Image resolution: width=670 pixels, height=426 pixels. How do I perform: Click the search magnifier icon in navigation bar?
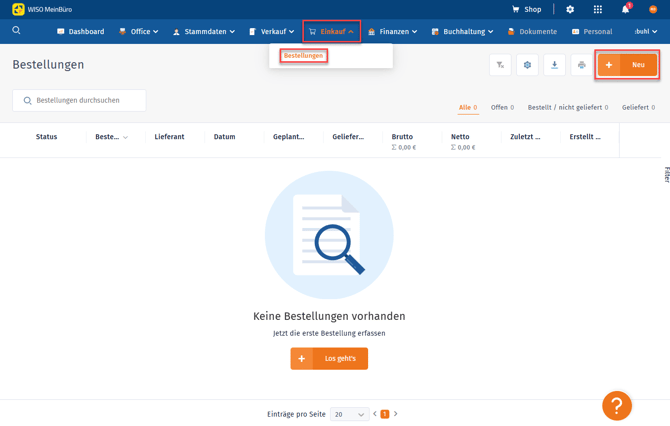point(16,31)
